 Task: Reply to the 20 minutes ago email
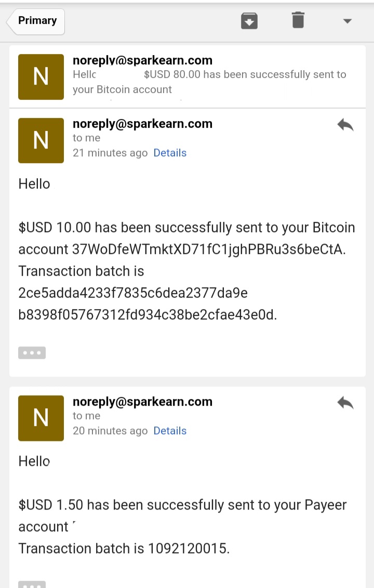point(345,403)
